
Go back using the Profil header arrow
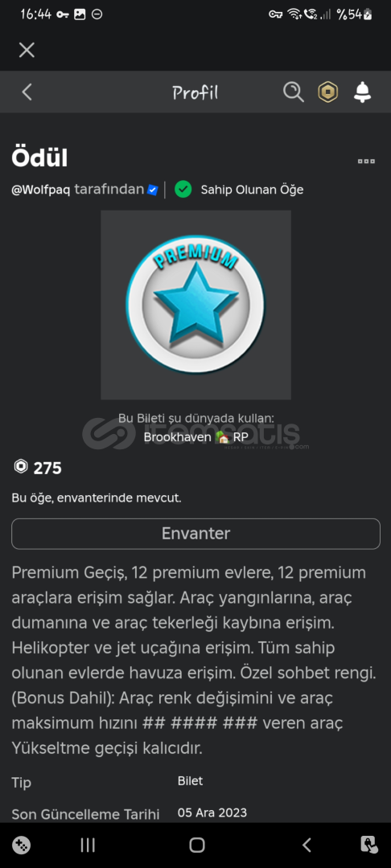coord(27,92)
